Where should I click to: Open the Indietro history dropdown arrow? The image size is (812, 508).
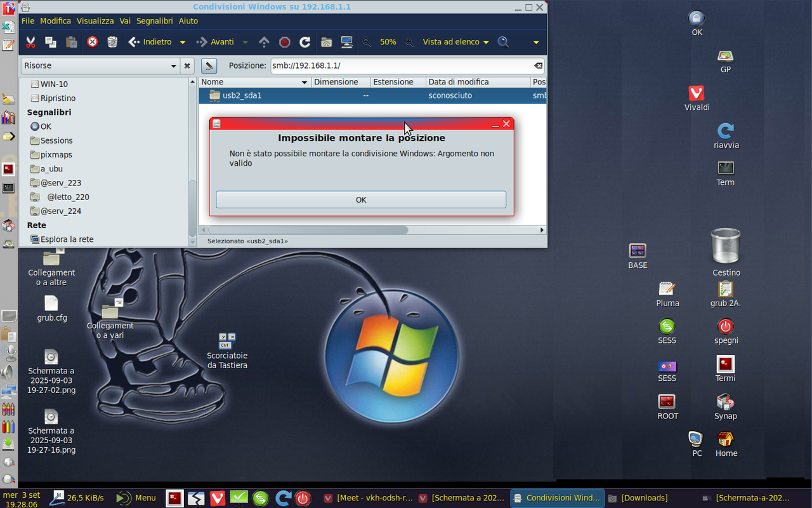(183, 43)
